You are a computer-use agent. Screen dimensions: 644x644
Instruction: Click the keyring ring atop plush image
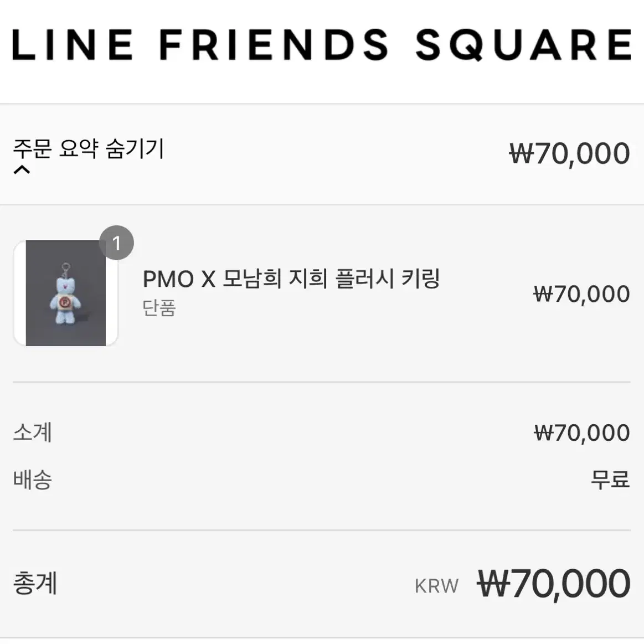pos(66,268)
